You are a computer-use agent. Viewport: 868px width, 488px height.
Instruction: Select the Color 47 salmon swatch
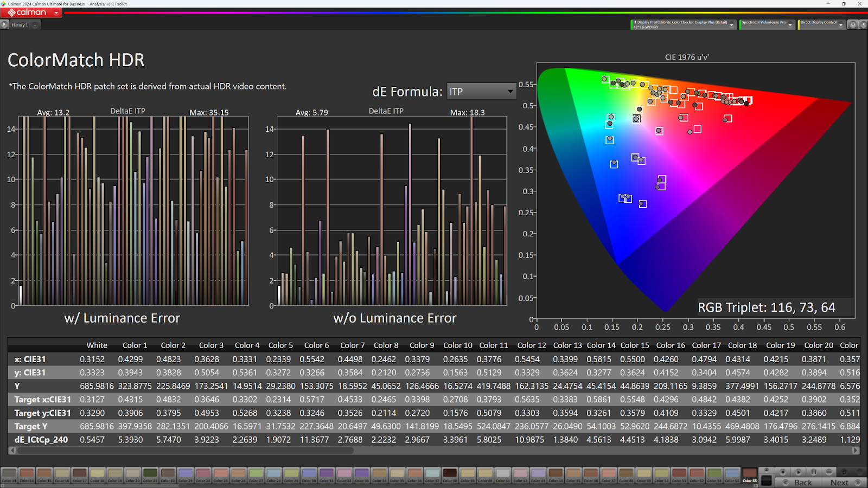[x=609, y=475]
